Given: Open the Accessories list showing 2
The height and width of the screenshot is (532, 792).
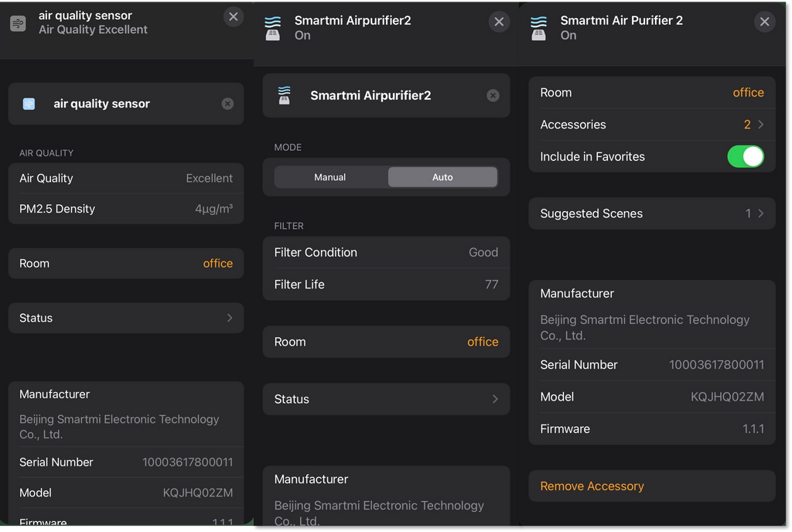Looking at the screenshot, I should 652,124.
